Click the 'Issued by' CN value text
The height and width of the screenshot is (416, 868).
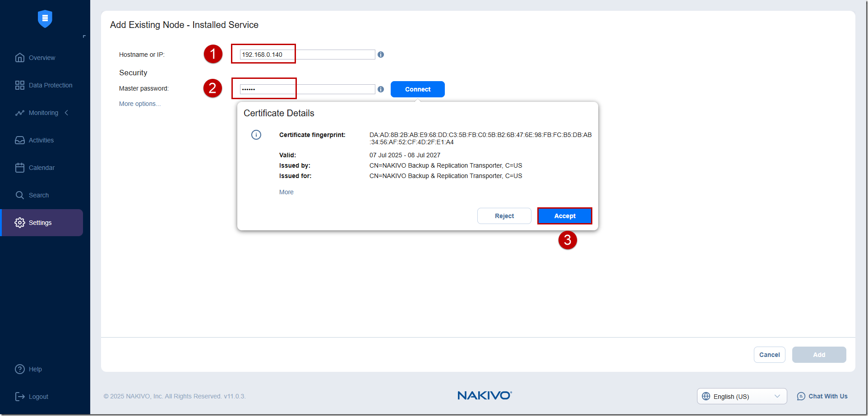446,165
